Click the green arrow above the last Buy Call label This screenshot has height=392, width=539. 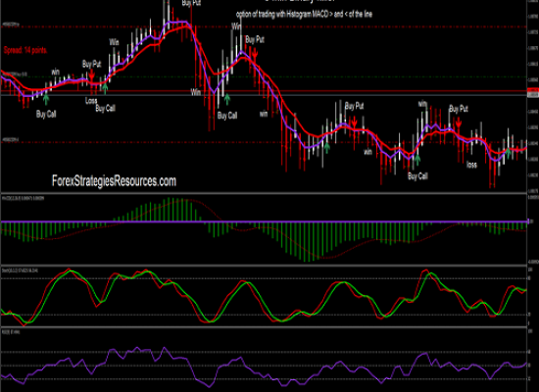click(x=417, y=160)
